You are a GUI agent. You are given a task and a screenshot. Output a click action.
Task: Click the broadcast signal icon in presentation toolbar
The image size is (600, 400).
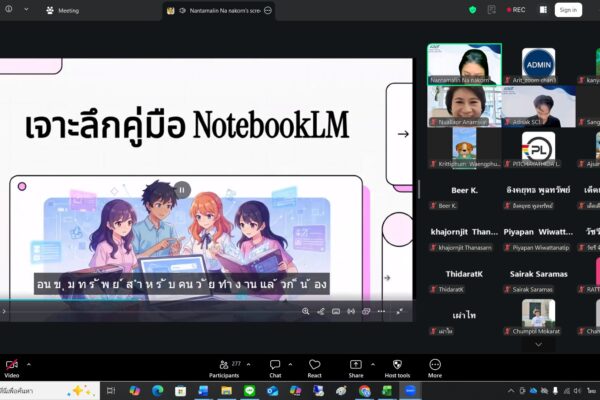pos(351,311)
